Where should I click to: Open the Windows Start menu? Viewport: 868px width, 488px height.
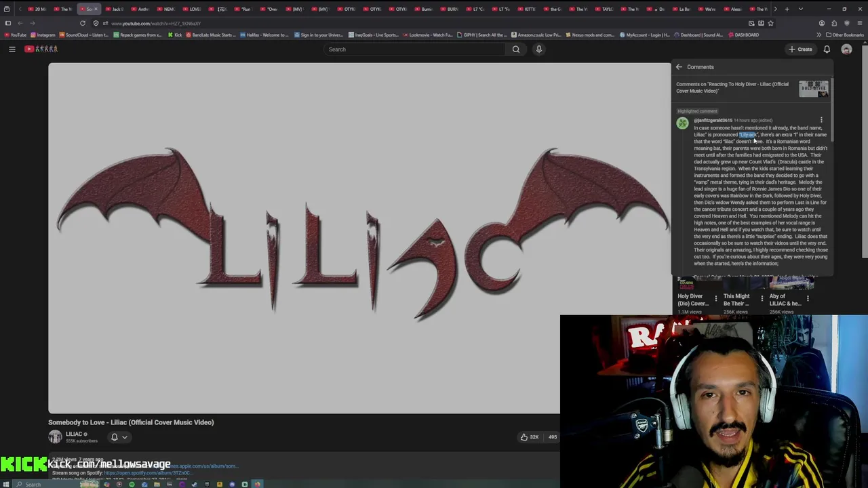(6, 484)
